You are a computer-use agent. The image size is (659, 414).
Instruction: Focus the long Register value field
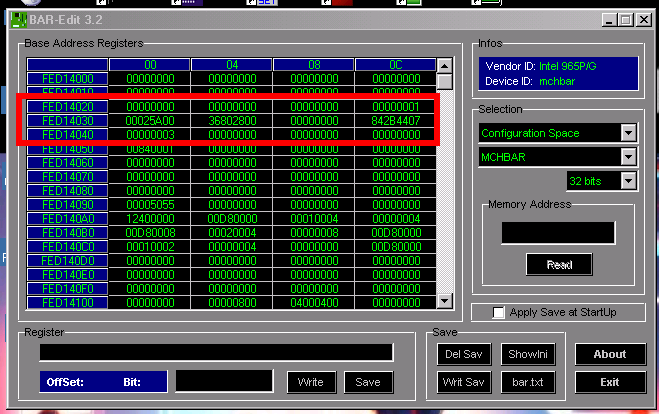coord(216,352)
